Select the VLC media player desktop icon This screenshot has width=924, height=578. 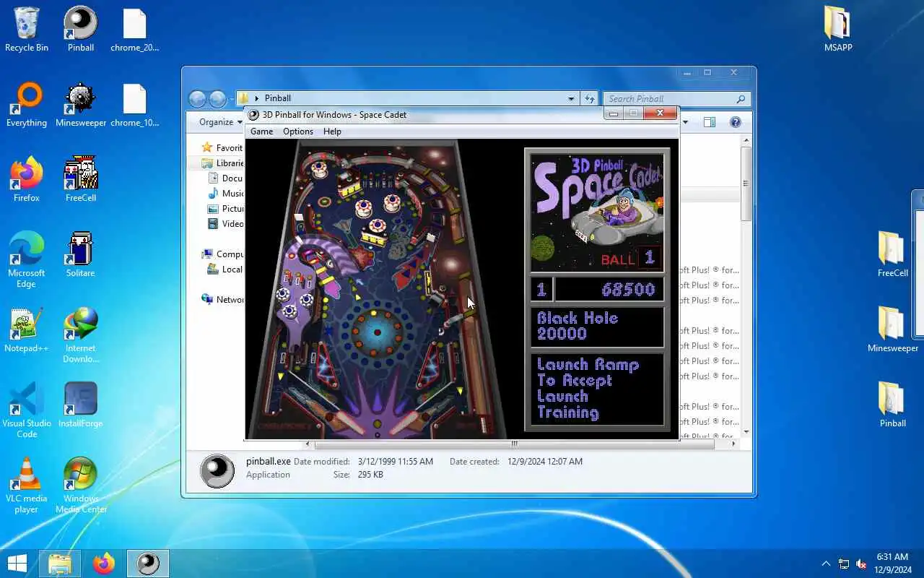[27, 486]
